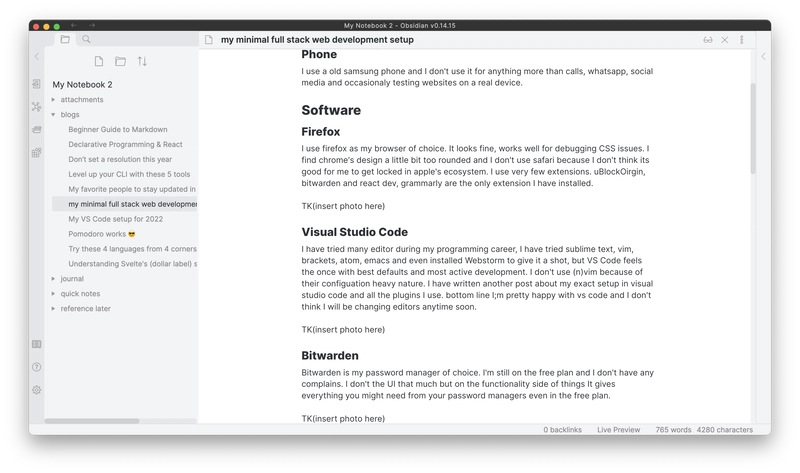Click the 4280 characters count

[x=724, y=430]
